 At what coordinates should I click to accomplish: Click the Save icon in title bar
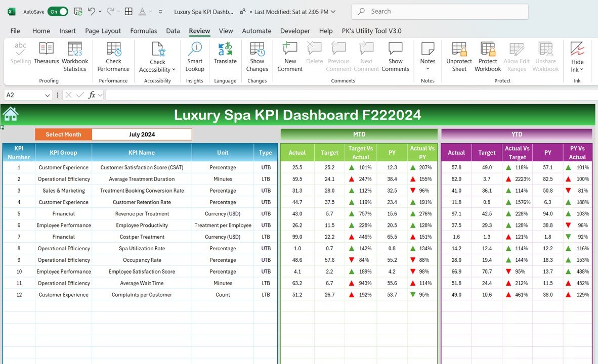pos(78,12)
